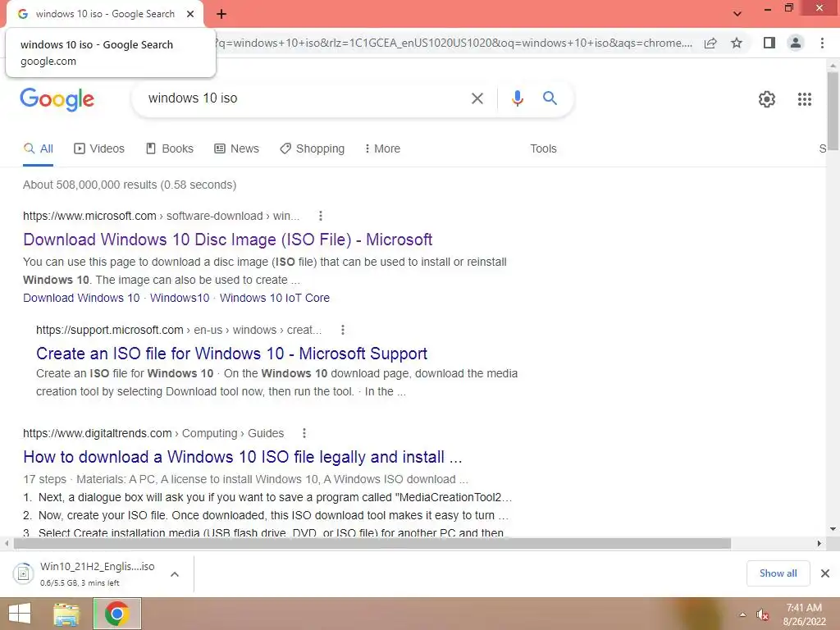
Task: Click the Win10_21H2 ISO download item
Action: [x=85, y=573]
